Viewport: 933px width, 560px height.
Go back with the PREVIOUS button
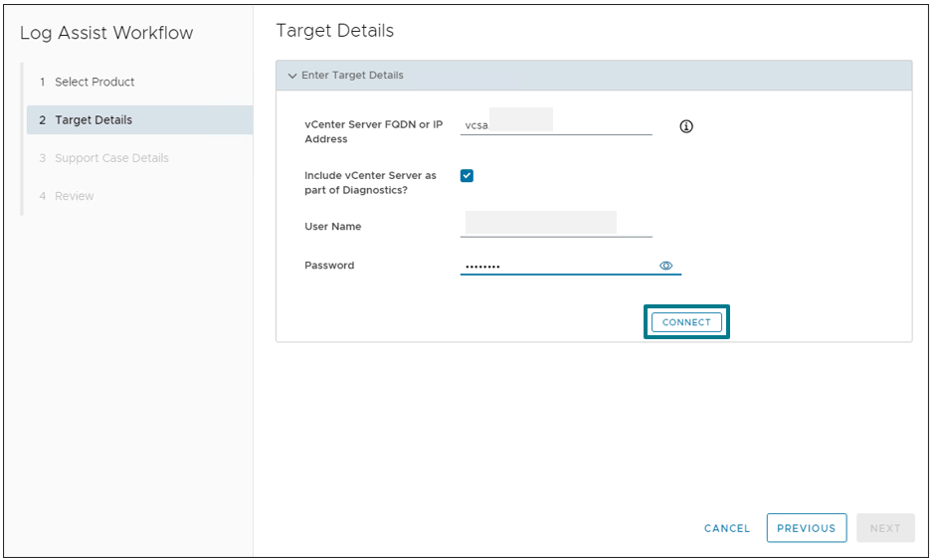pos(806,528)
